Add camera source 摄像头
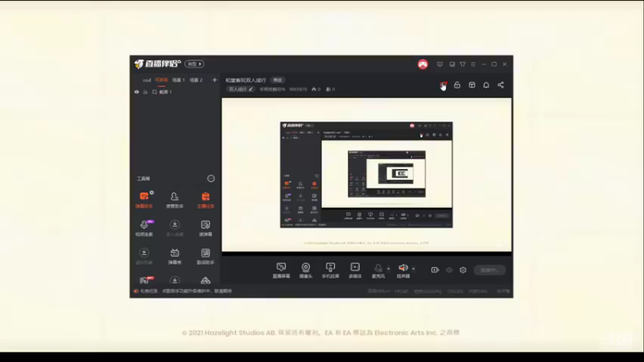Image resolution: width=644 pixels, height=362 pixels. [x=306, y=270]
